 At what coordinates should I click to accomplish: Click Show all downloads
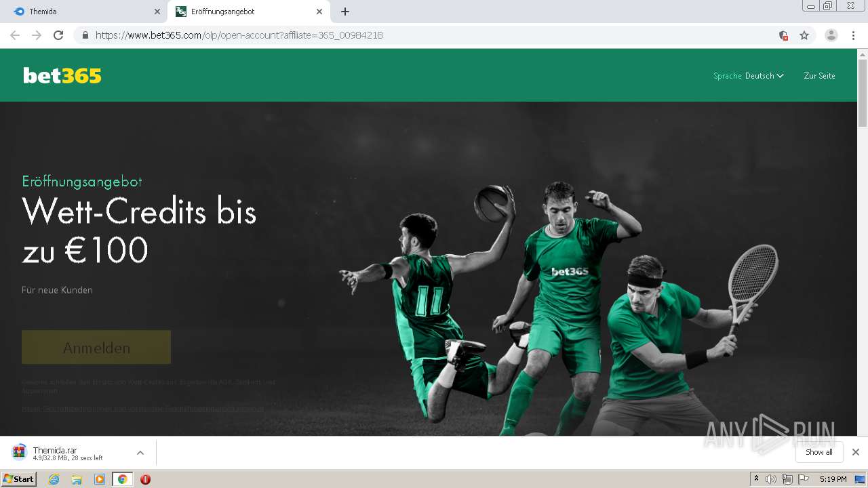[x=818, y=452]
